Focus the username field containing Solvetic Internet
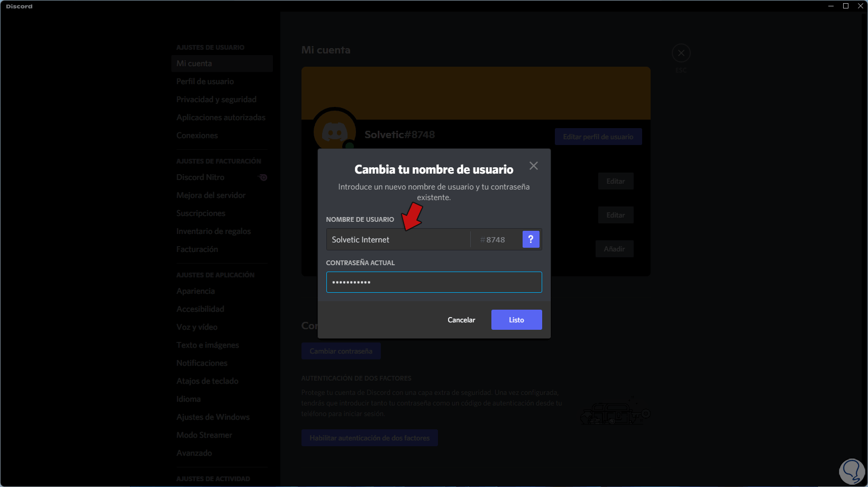The image size is (868, 487). 398,239
